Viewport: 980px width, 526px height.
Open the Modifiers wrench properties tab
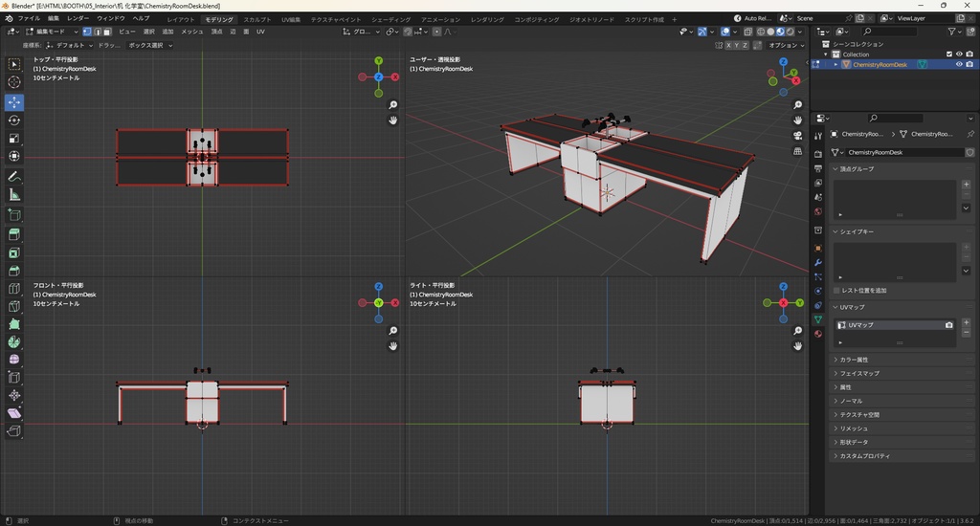click(x=818, y=261)
